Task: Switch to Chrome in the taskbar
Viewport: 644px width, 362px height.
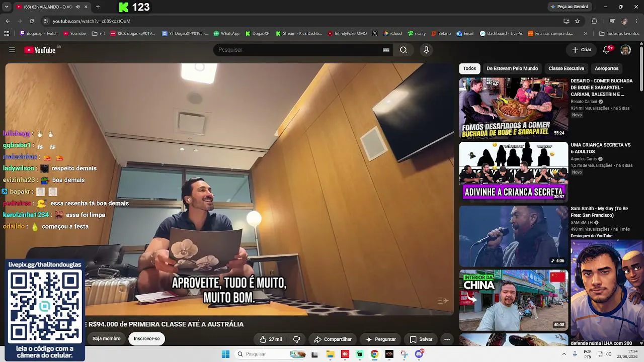Action: (374, 354)
